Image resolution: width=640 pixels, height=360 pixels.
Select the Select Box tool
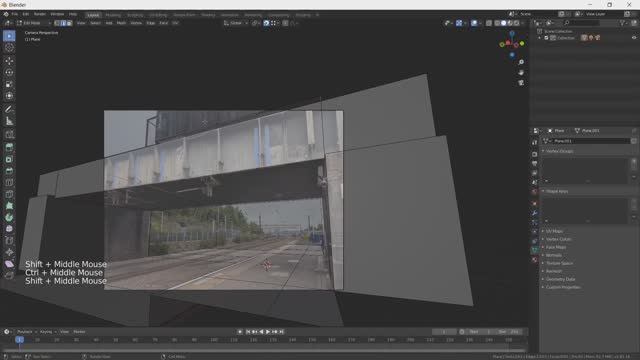pyautogui.click(x=9, y=36)
